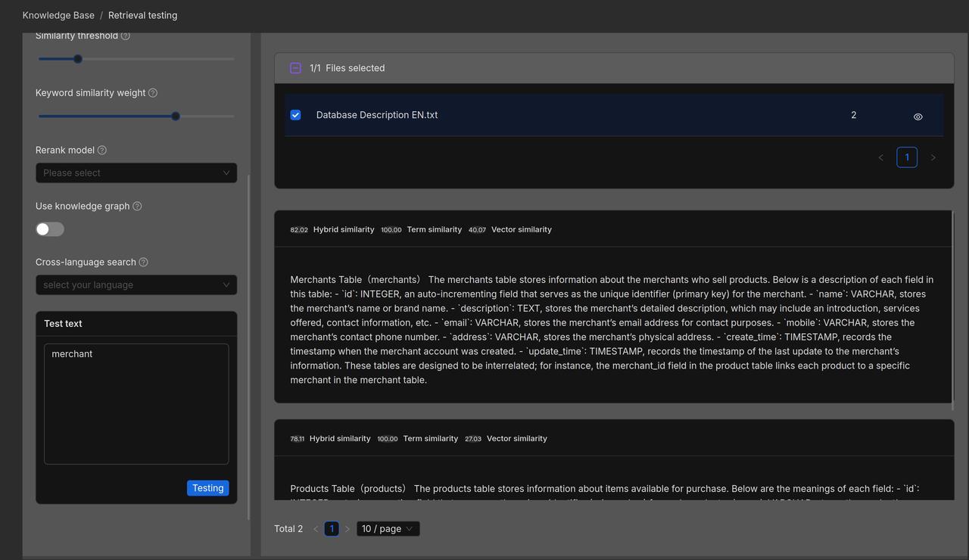Click into the Test text input box
Image resolution: width=969 pixels, height=560 pixels.
[x=136, y=403]
